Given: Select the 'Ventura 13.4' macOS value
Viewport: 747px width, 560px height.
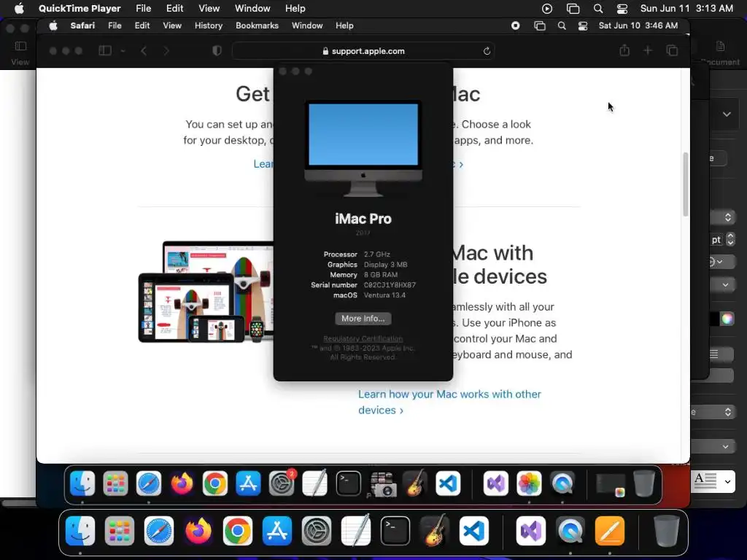Looking at the screenshot, I should pyautogui.click(x=384, y=295).
